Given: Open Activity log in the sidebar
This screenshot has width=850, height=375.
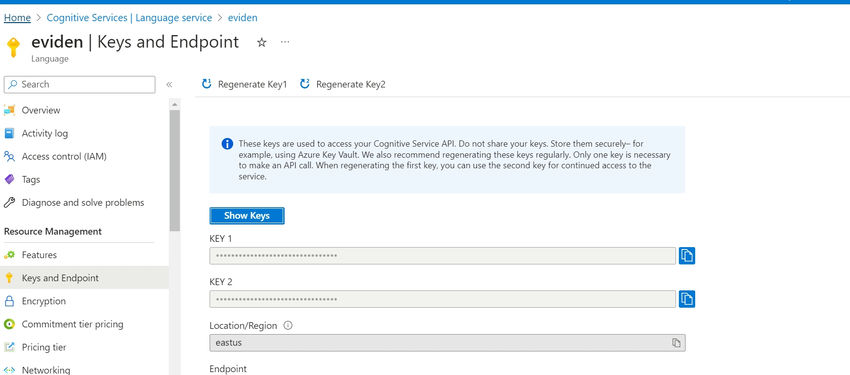Looking at the screenshot, I should point(44,133).
